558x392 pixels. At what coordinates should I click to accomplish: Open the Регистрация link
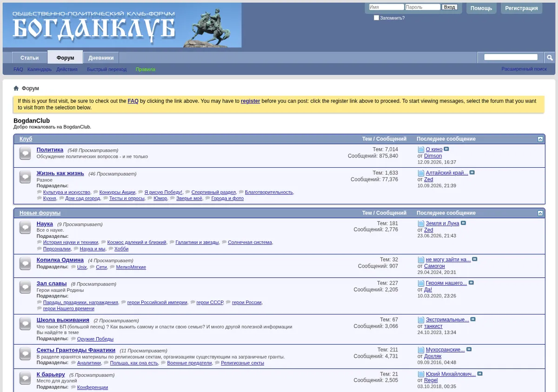tap(521, 8)
